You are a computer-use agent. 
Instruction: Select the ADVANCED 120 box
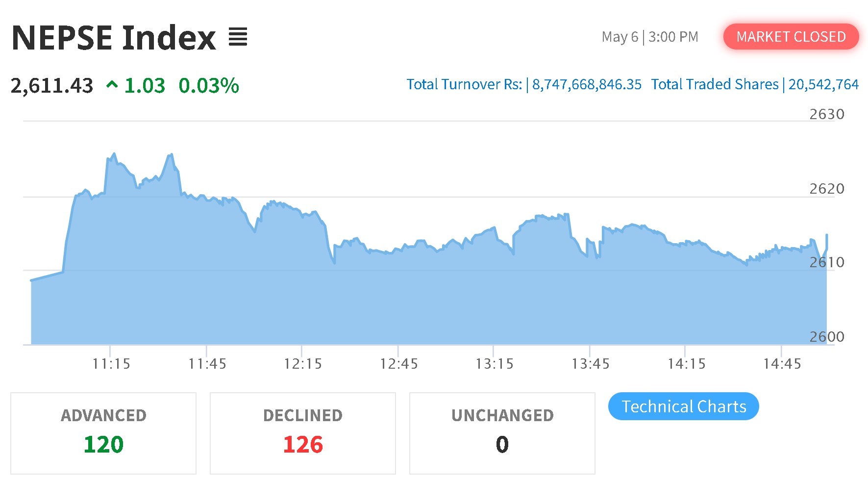click(103, 433)
